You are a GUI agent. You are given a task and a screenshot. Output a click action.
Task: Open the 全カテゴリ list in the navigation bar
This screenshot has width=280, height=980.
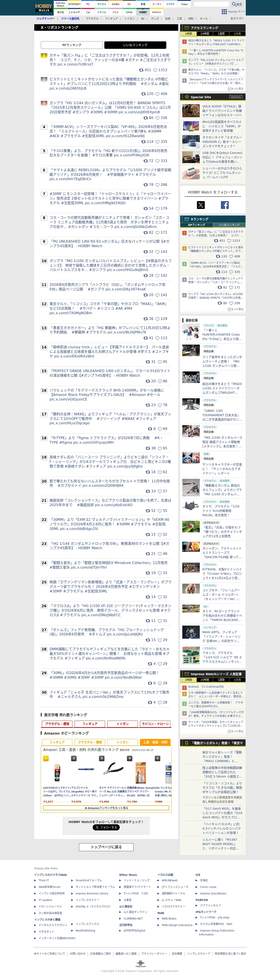pyautogui.click(x=237, y=18)
